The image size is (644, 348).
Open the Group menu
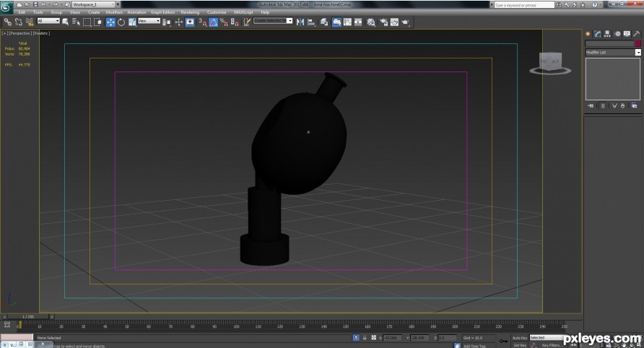tap(56, 12)
